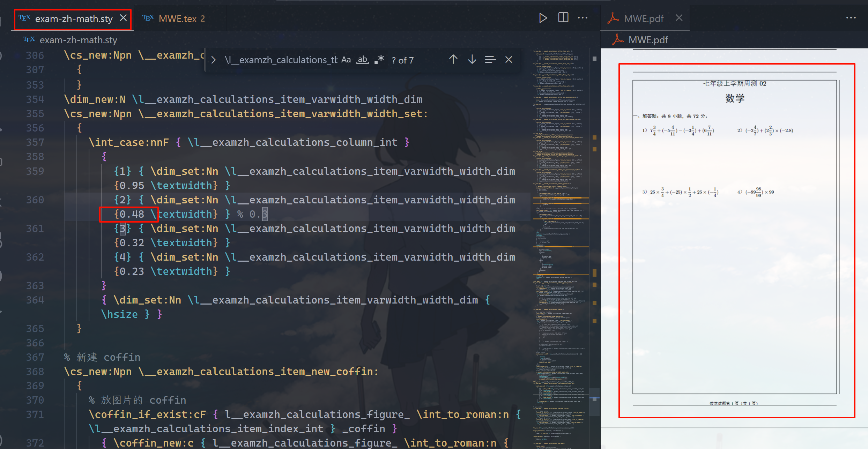The image size is (868, 449).
Task: Split the editor to the right
Action: pos(563,18)
